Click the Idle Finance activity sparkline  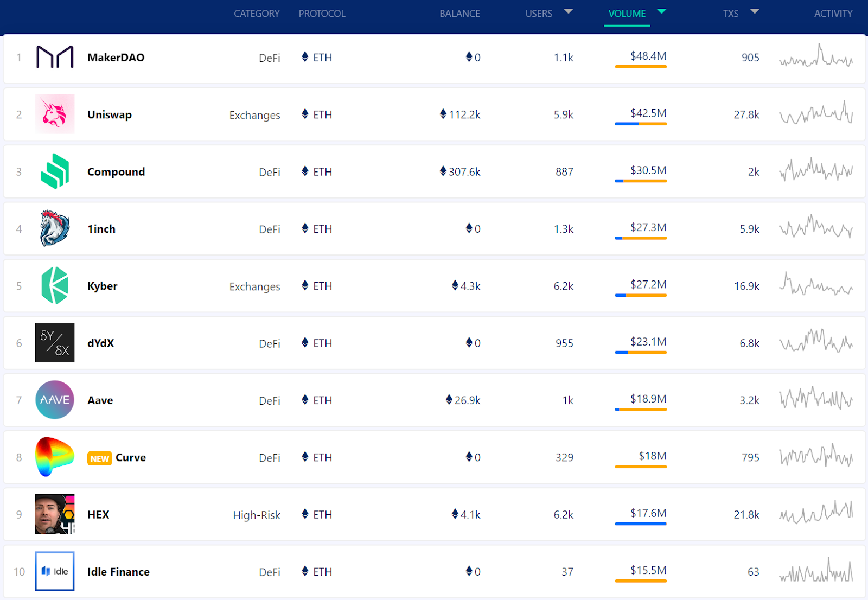[x=816, y=570]
